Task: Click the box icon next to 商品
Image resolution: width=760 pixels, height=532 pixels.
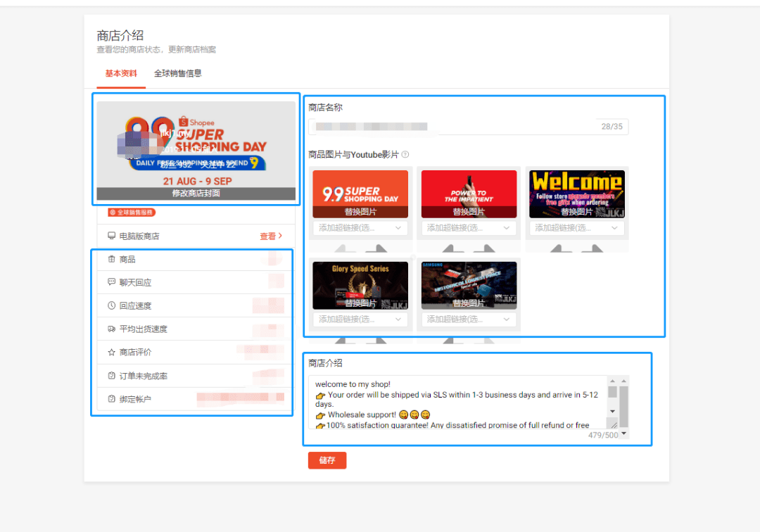Action: 111,260
